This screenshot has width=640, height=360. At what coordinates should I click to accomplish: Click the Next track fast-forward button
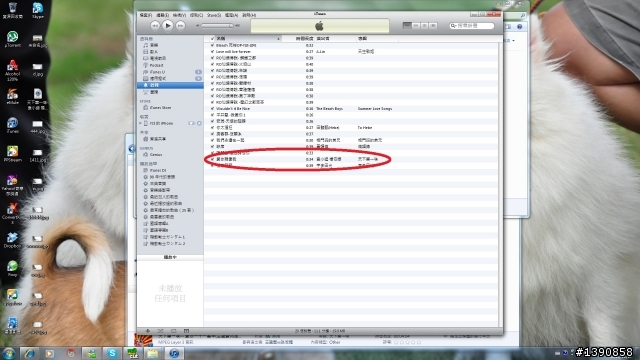[180, 26]
